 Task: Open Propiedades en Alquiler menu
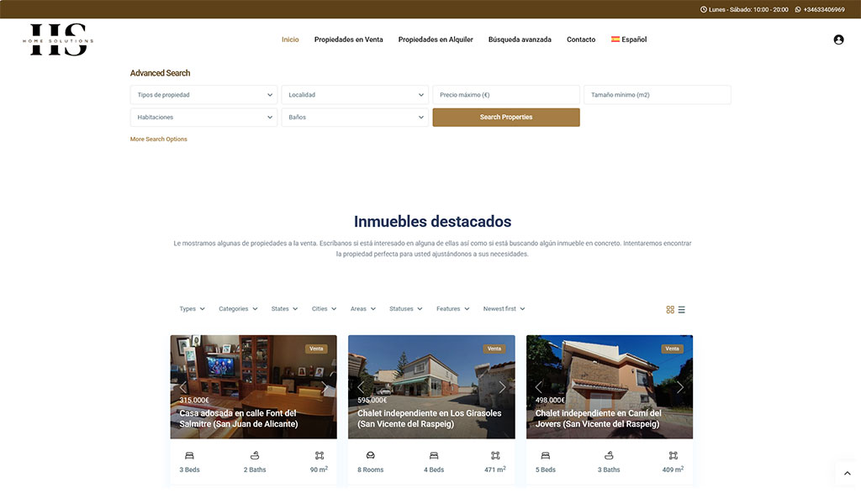(436, 39)
